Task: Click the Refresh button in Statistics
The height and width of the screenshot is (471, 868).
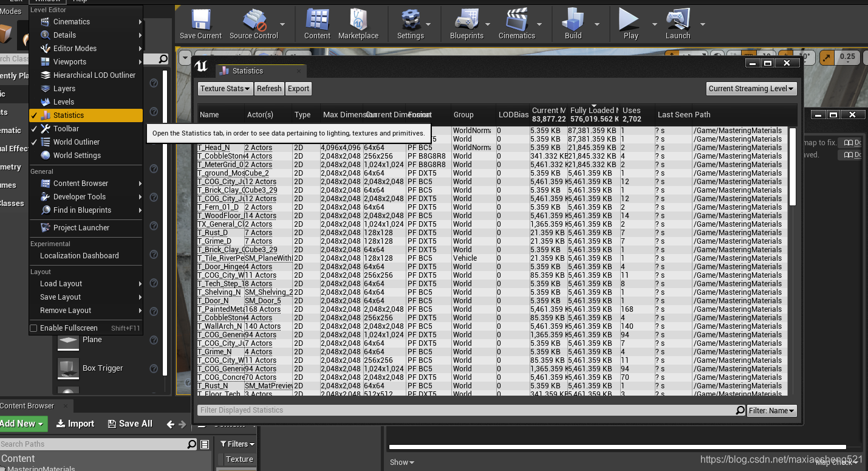Action: pyautogui.click(x=269, y=89)
